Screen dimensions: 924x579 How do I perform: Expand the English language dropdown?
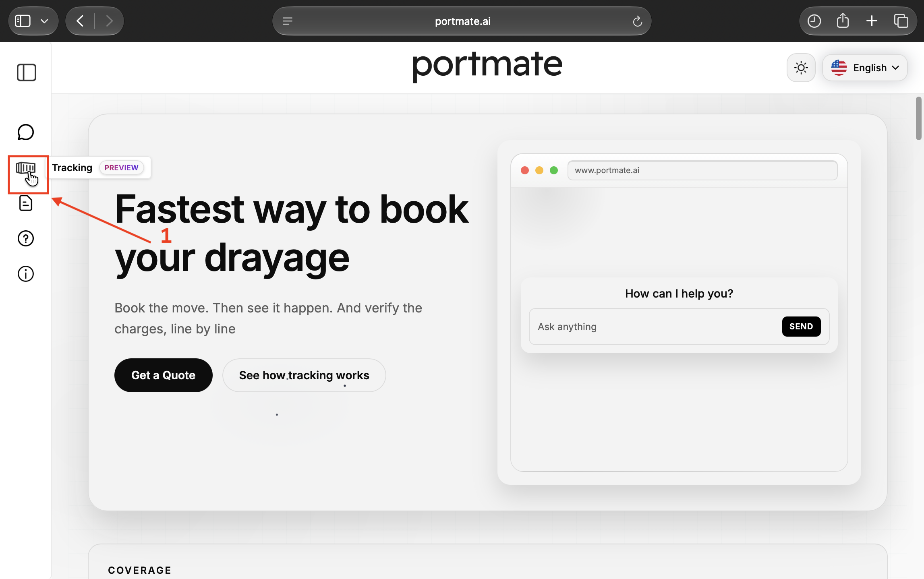[x=865, y=68]
